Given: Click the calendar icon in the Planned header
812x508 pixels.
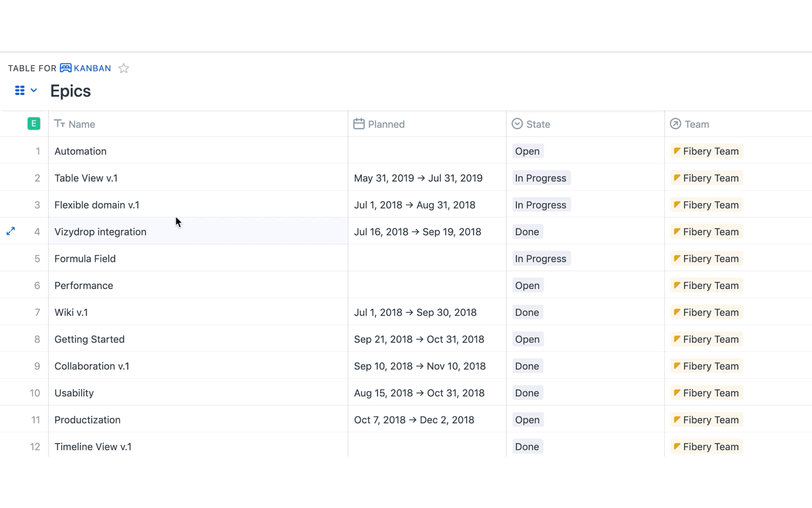Looking at the screenshot, I should [359, 124].
